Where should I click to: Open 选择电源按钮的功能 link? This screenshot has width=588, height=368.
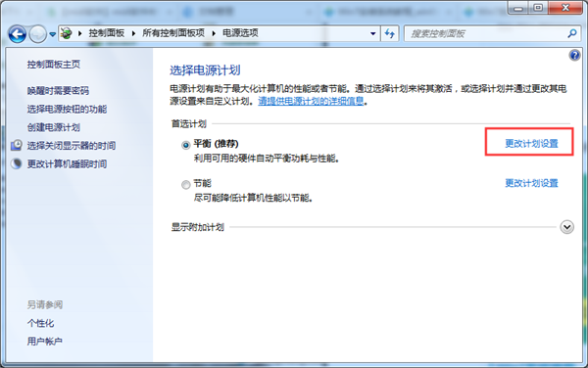pyautogui.click(x=67, y=109)
